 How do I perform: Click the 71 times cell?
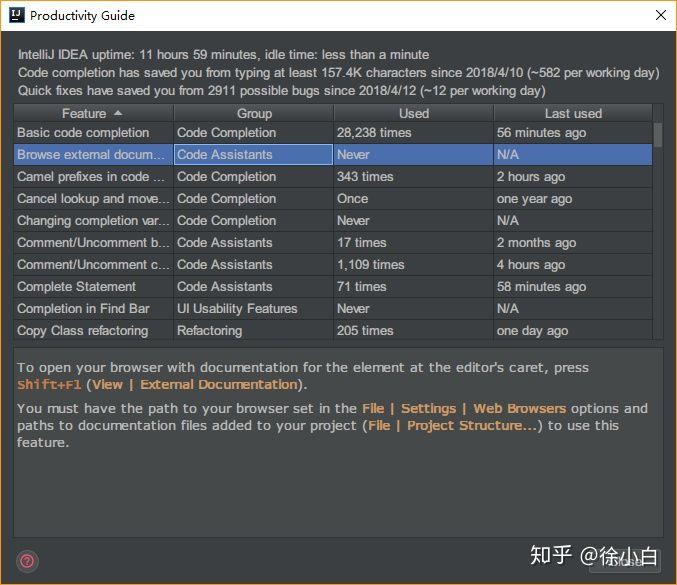[x=414, y=287]
